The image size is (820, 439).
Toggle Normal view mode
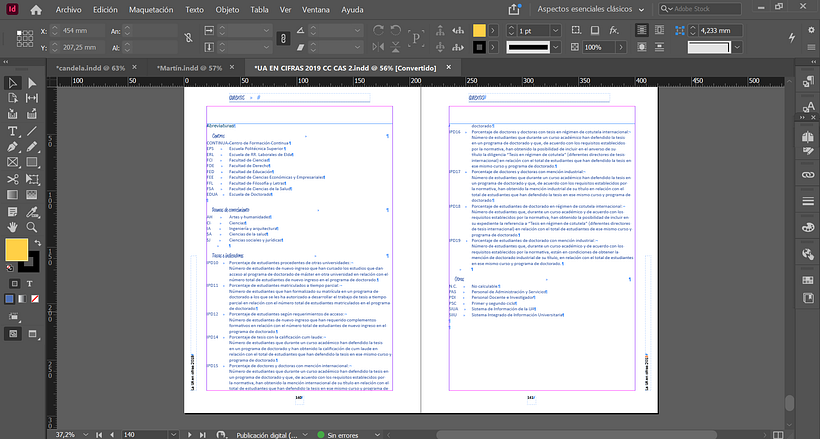(13, 333)
